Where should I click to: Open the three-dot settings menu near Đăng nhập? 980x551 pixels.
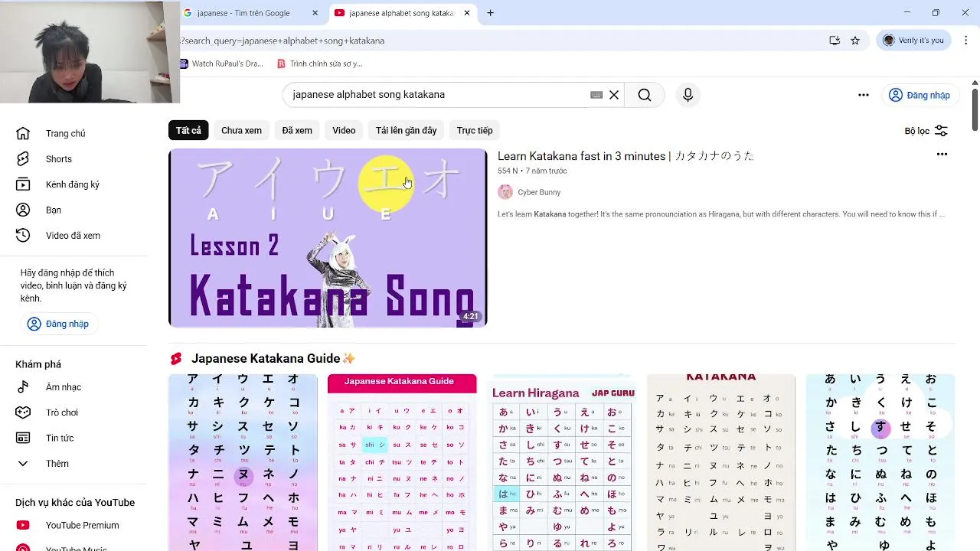click(x=864, y=95)
